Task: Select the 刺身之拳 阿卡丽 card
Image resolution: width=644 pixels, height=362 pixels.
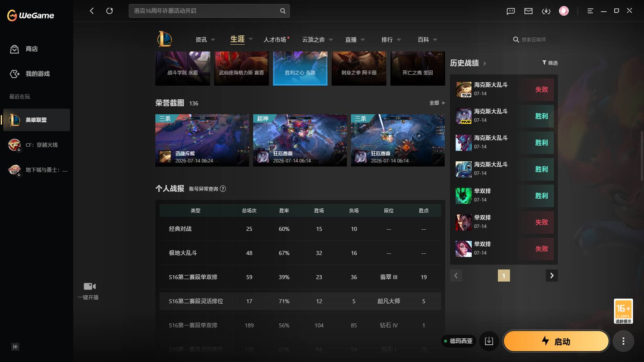Action: pyautogui.click(x=359, y=68)
